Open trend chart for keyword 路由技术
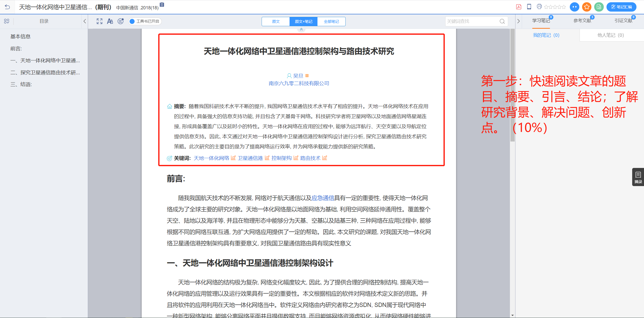 coord(325,158)
